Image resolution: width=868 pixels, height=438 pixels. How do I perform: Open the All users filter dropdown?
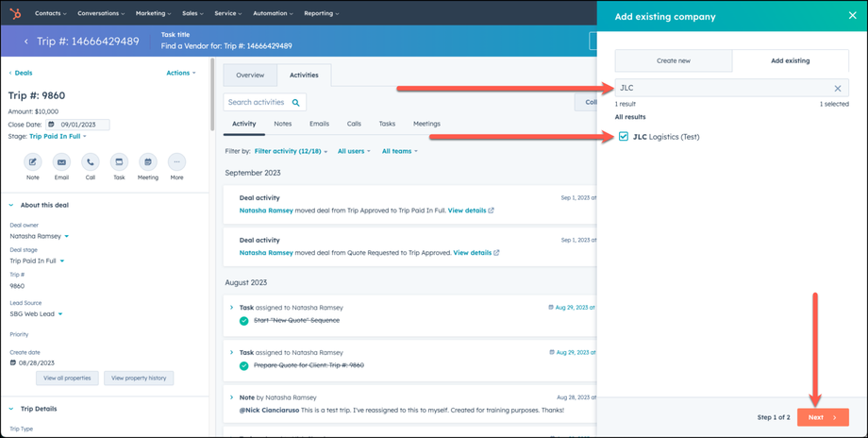pyautogui.click(x=355, y=151)
